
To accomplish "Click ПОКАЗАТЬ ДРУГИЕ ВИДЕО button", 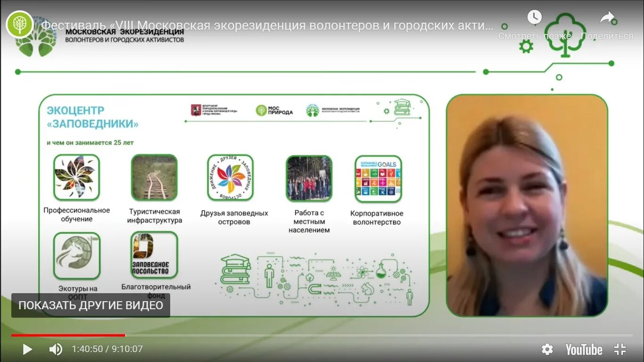I will pyautogui.click(x=91, y=305).
